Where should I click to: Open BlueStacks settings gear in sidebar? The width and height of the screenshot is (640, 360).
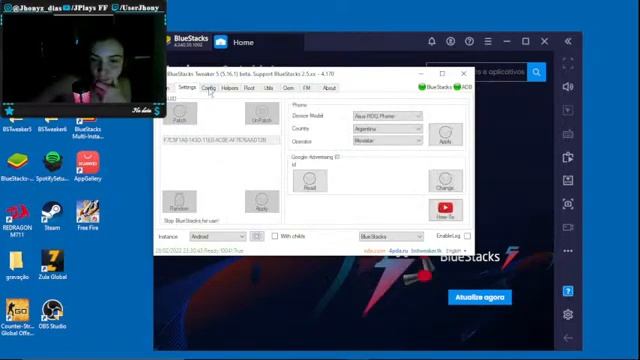pyautogui.click(x=568, y=314)
